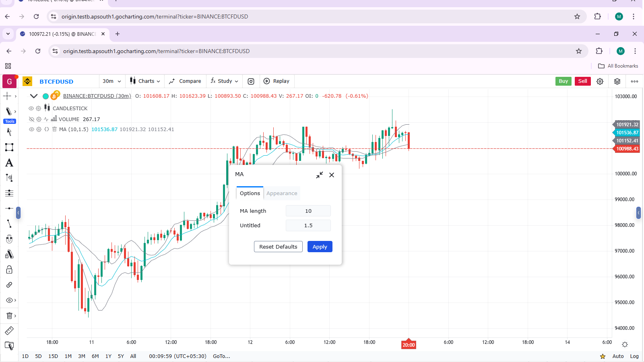Select the Text annotation tool

point(9,163)
